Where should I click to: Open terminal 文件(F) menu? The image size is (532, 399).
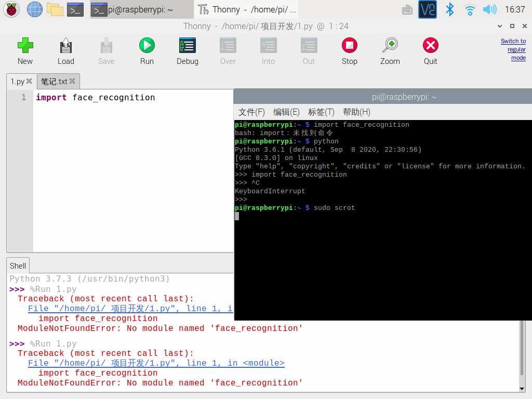click(251, 112)
